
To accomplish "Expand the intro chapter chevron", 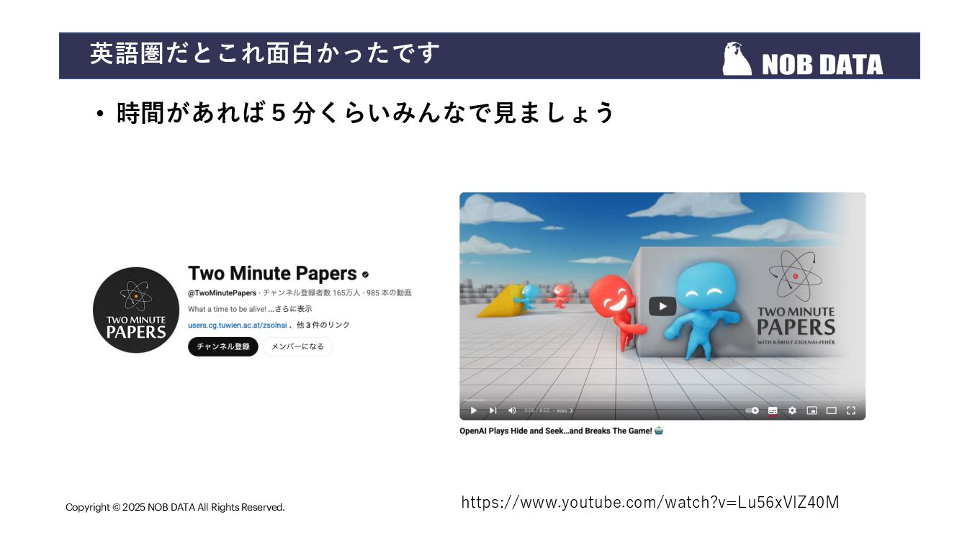I will pyautogui.click(x=572, y=411).
